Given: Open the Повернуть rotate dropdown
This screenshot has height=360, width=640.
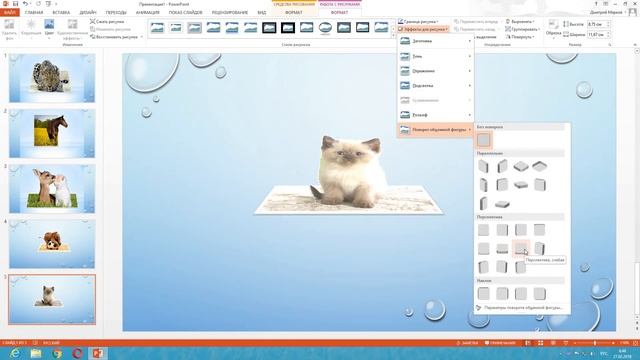Looking at the screenshot, I should click(520, 37).
